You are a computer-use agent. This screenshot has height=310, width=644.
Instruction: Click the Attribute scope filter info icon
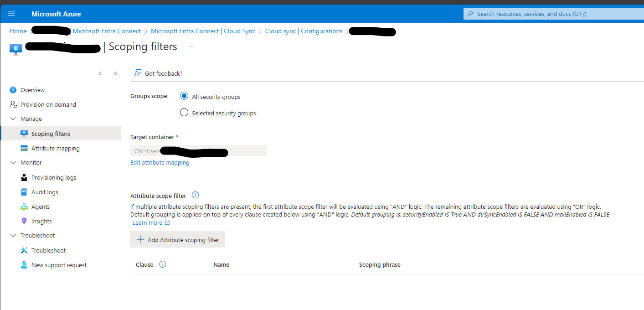(196, 195)
